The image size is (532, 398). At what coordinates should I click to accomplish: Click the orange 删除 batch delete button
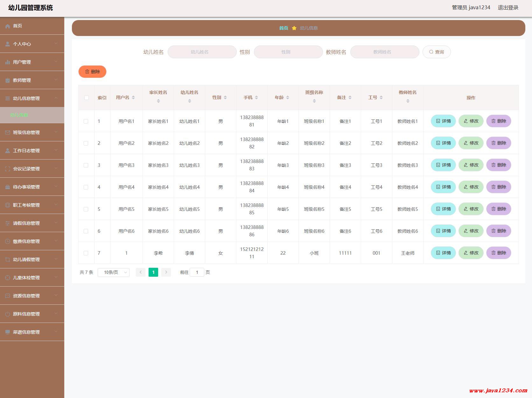point(92,72)
